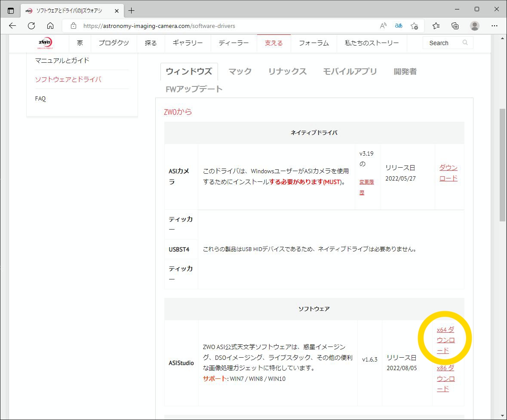Open the 家 navigation item
The width and height of the screenshot is (507, 420).
tap(80, 43)
